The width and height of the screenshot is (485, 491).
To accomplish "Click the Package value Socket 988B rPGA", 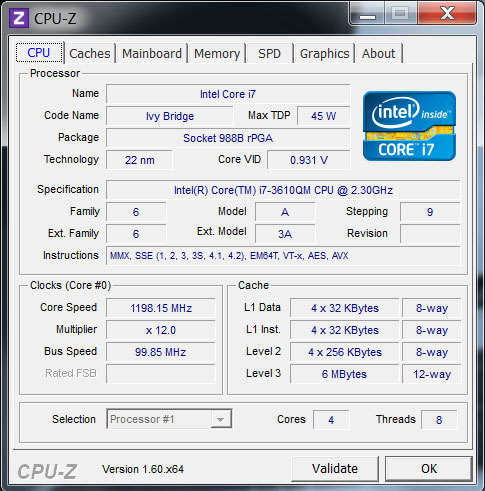I will (x=228, y=138).
